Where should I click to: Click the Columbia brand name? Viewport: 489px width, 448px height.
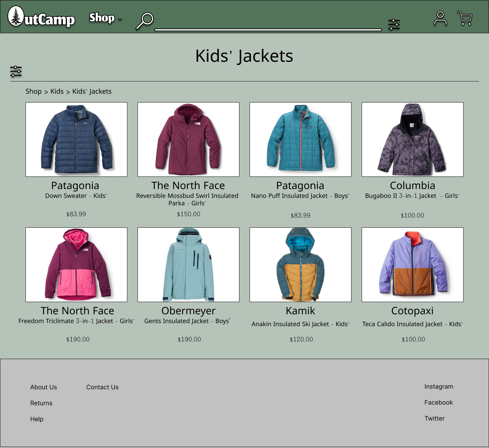413,185
